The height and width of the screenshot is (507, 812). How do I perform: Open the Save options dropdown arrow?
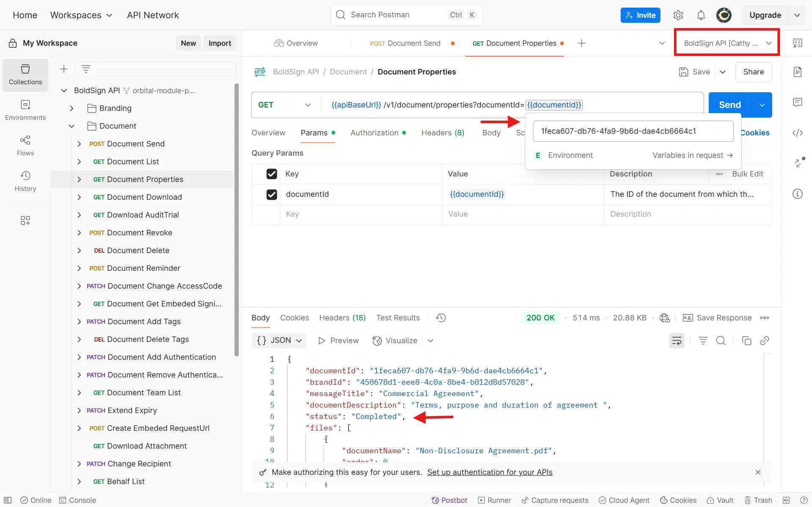[x=723, y=72]
